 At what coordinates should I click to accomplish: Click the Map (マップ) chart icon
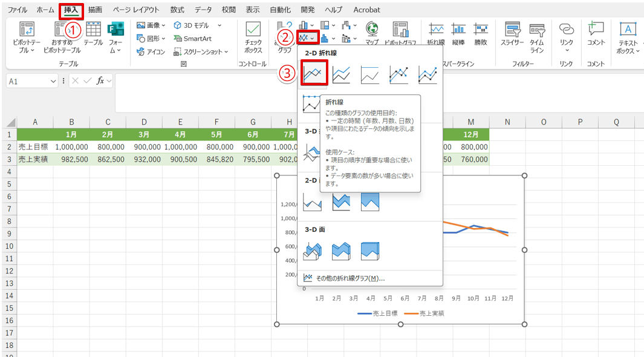[x=372, y=34]
